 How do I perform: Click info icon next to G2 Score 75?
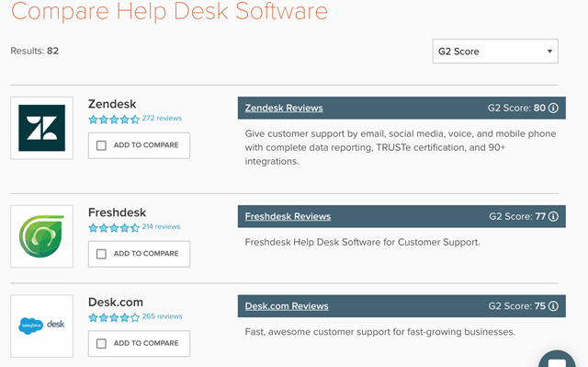click(x=553, y=306)
